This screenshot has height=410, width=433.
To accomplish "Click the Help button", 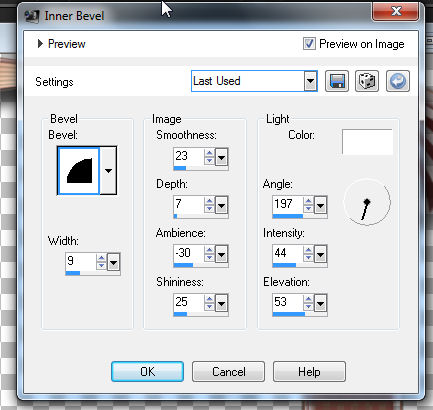I will 309,372.
